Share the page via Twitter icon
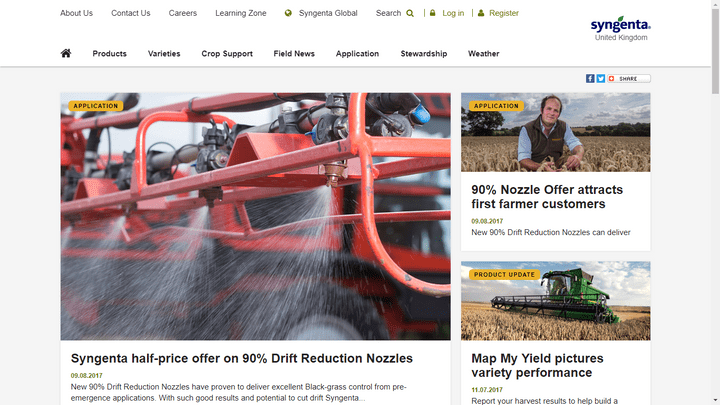720x405 pixels. [601, 79]
